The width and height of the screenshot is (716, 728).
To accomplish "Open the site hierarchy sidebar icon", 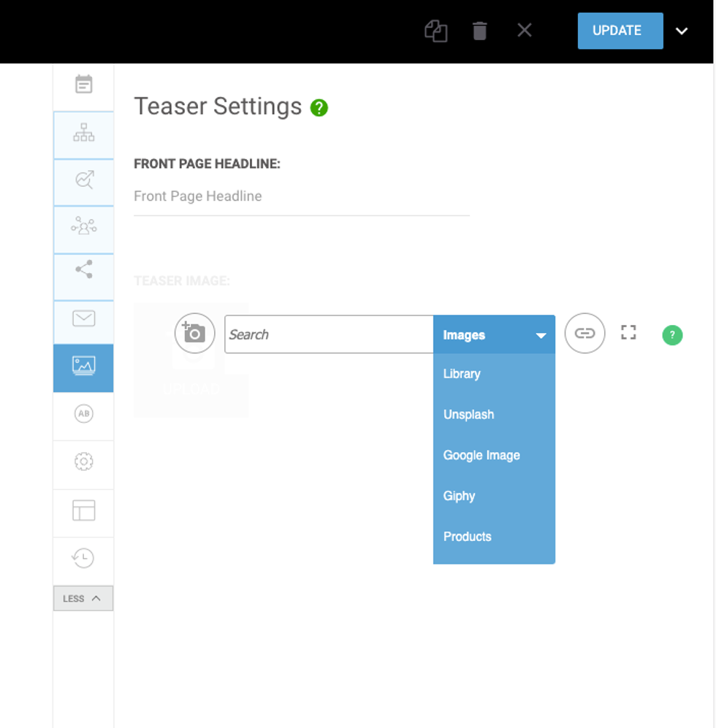I will pos(84,134).
